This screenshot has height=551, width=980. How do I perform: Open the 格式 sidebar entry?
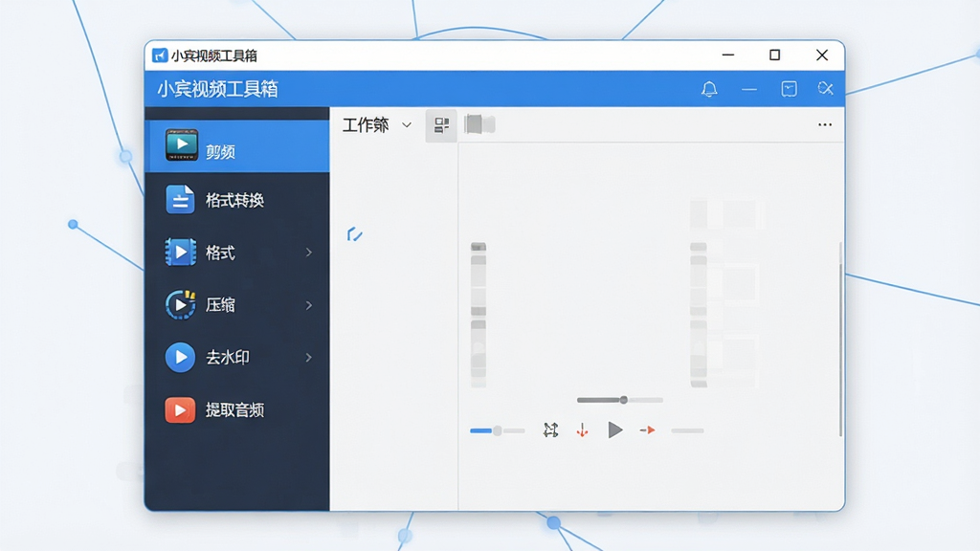tap(237, 253)
